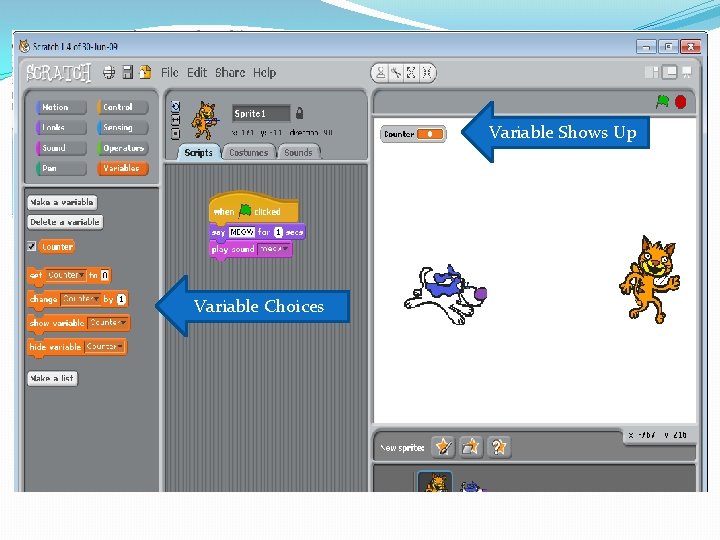Click Make a list button
The width and height of the screenshot is (720, 540).
[52, 378]
